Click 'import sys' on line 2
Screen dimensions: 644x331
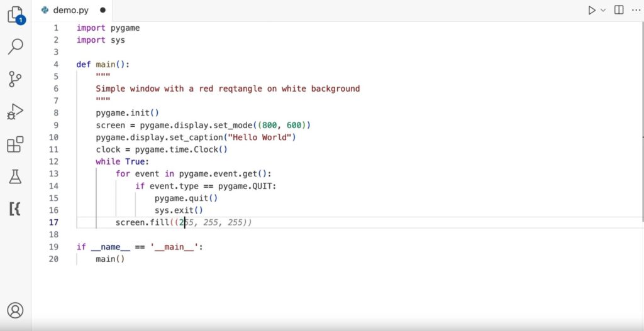(101, 40)
